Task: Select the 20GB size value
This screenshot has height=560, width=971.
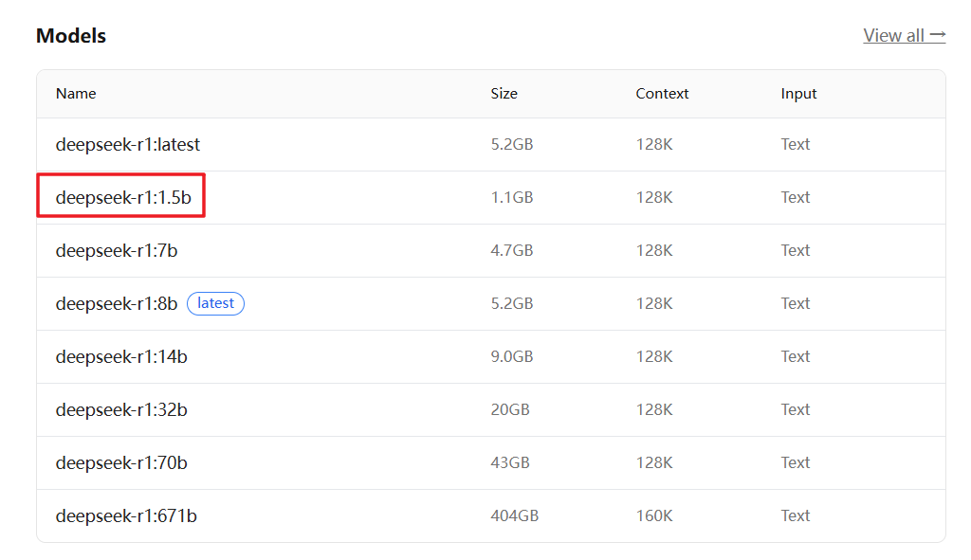Action: click(510, 409)
